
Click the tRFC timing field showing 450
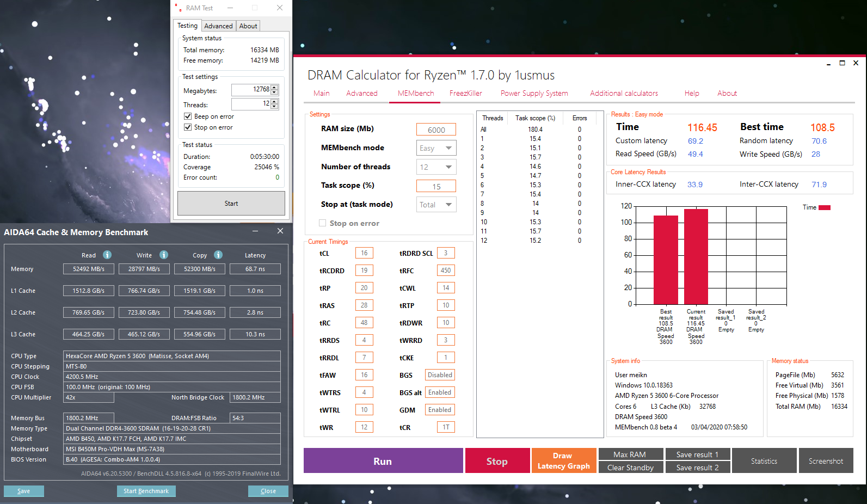pyautogui.click(x=446, y=271)
